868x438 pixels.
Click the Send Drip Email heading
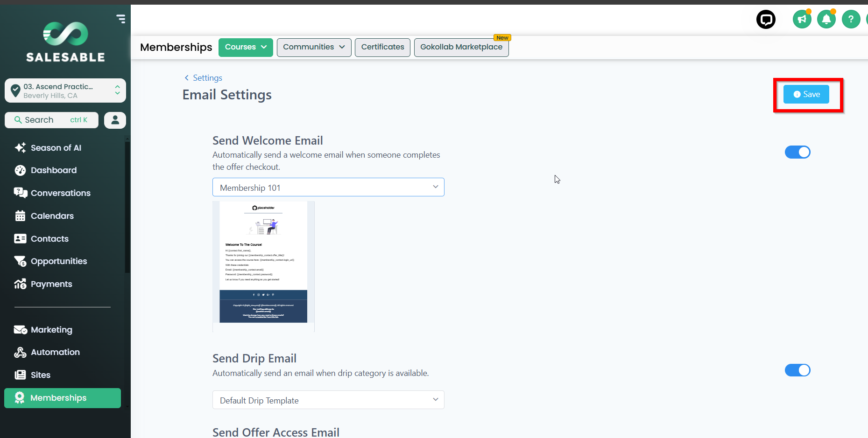click(x=254, y=358)
